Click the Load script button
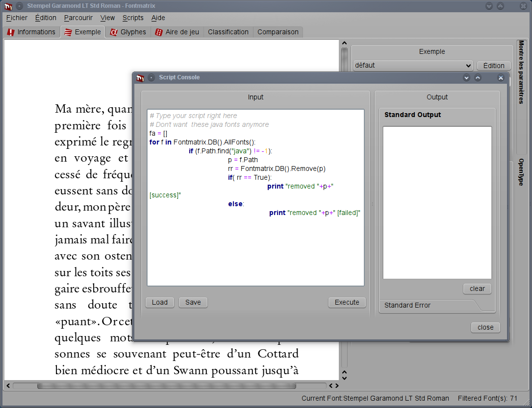Screen dimensions: 532x408 coord(160,302)
